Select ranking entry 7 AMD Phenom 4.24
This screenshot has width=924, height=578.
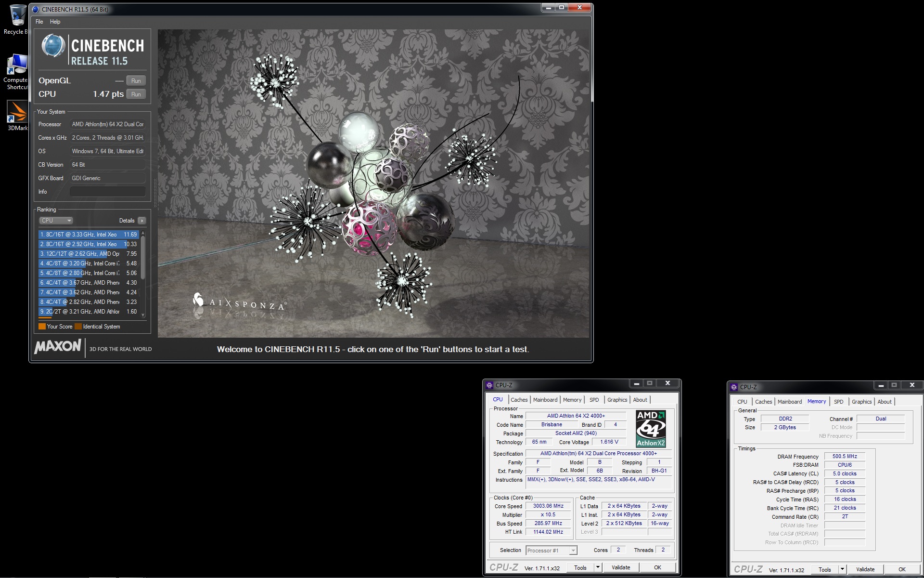click(89, 292)
